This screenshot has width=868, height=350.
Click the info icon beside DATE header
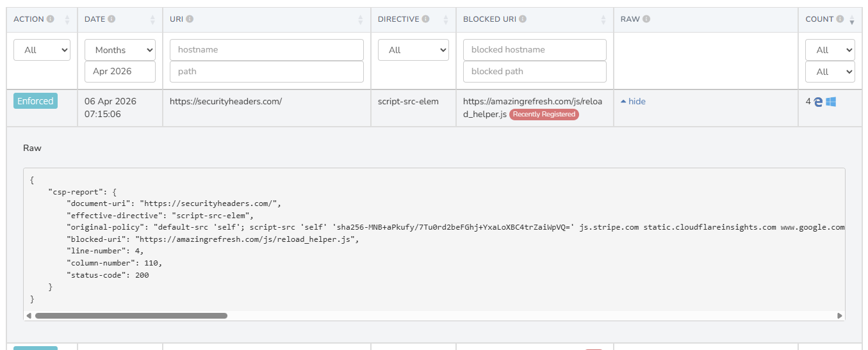(111, 19)
